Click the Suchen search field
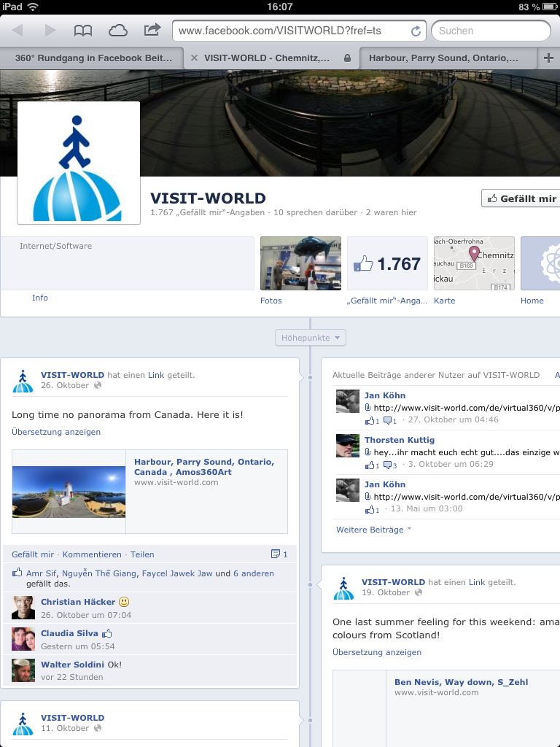 tap(490, 31)
